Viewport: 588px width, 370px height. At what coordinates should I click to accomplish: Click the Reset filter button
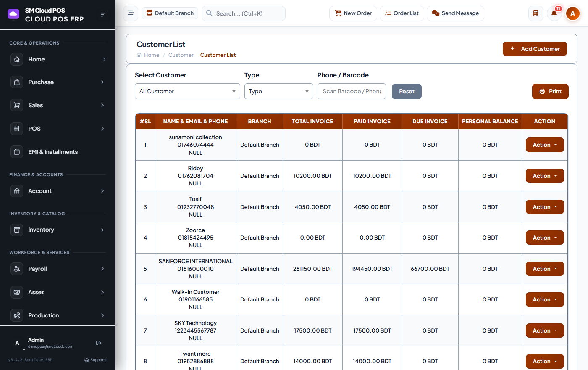click(407, 91)
